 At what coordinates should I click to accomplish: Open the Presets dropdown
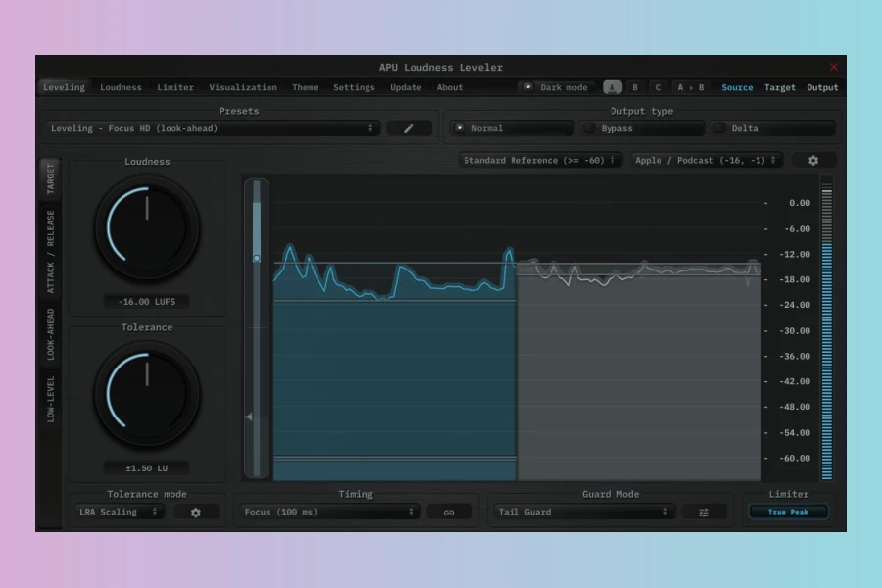click(214, 128)
